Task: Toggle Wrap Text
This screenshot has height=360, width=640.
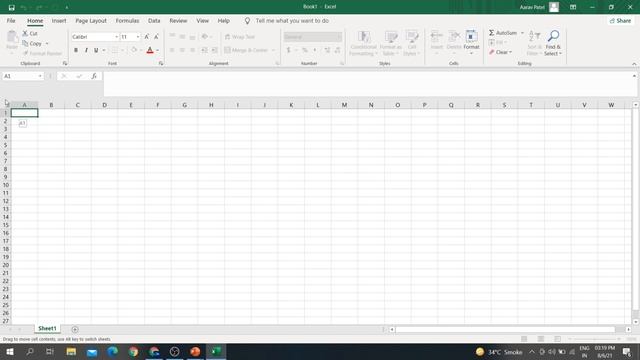Action: point(240,37)
